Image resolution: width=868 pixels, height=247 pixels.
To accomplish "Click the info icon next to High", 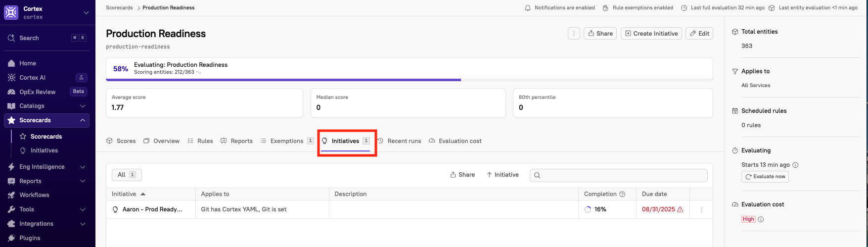I will point(761,219).
